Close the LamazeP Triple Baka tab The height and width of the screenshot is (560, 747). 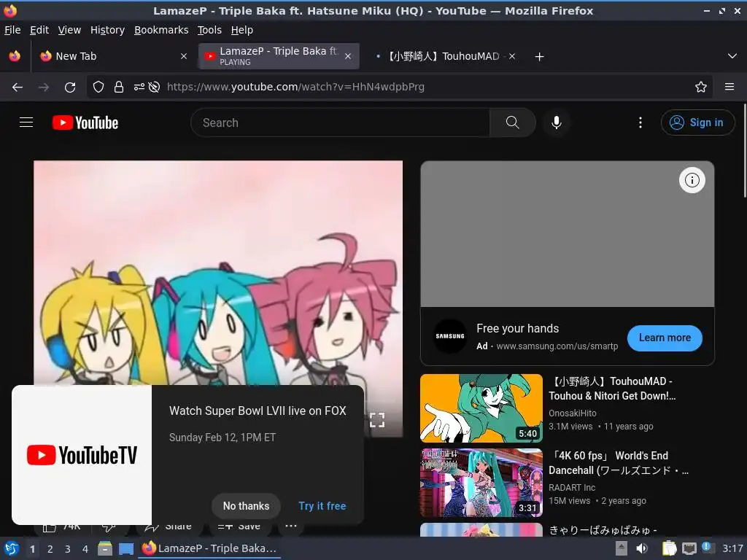point(348,56)
